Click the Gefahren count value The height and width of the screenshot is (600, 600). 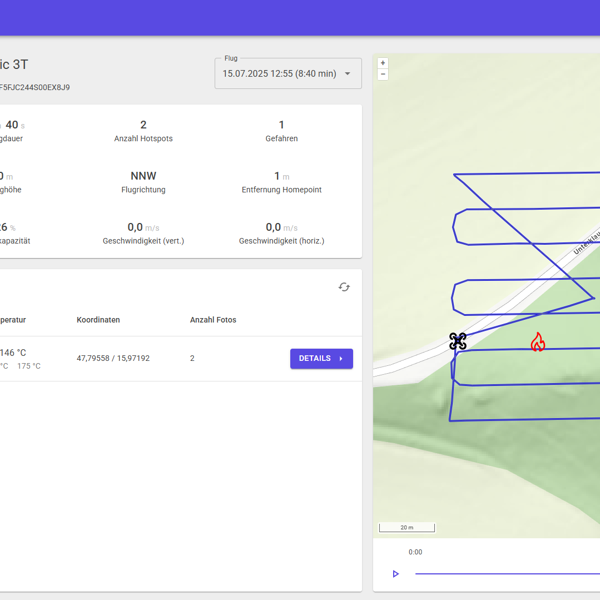coord(282,125)
